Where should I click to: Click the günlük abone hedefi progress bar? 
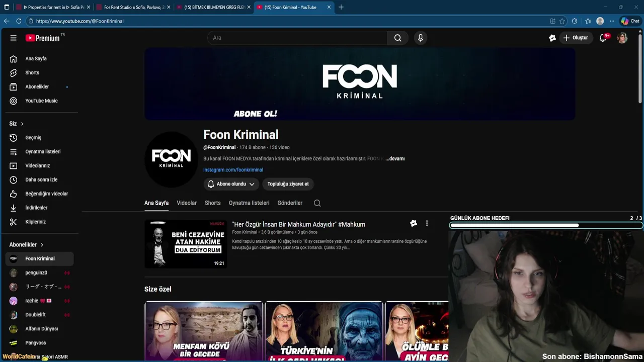pos(546,225)
